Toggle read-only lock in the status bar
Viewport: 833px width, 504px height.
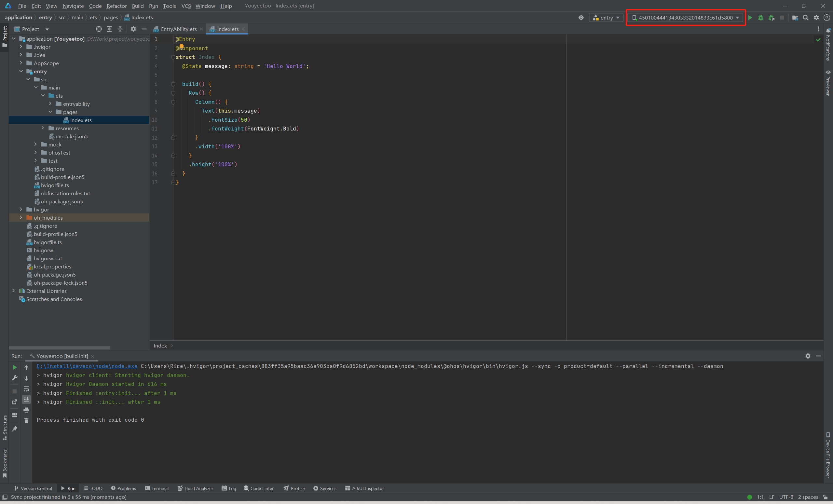pyautogui.click(x=825, y=497)
